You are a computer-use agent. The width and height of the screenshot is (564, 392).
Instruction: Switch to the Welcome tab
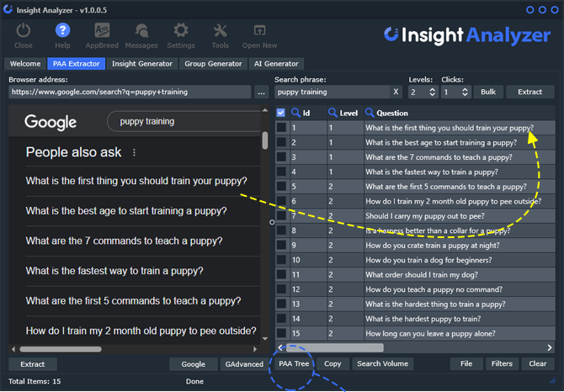(25, 64)
